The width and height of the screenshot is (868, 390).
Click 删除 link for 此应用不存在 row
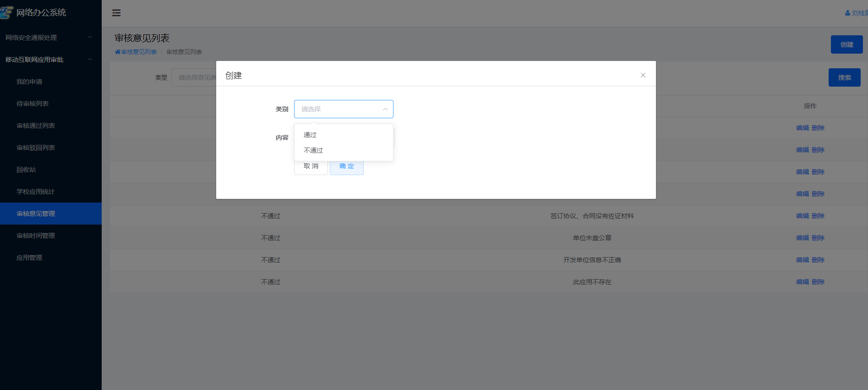(818, 282)
